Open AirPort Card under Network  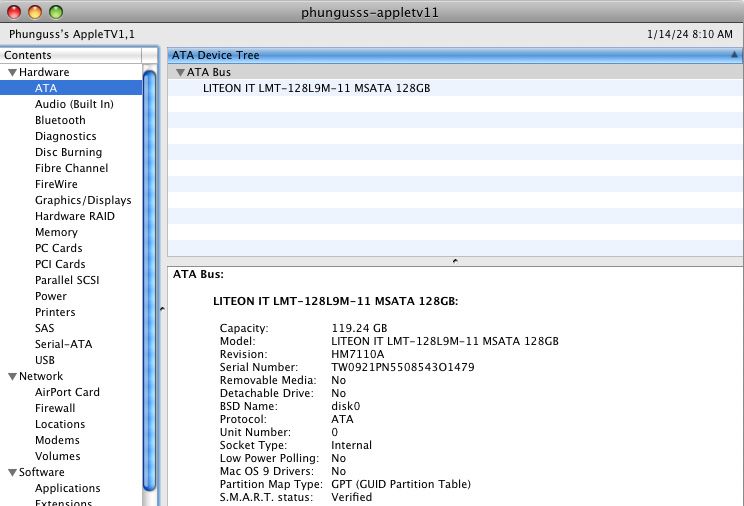pos(67,392)
